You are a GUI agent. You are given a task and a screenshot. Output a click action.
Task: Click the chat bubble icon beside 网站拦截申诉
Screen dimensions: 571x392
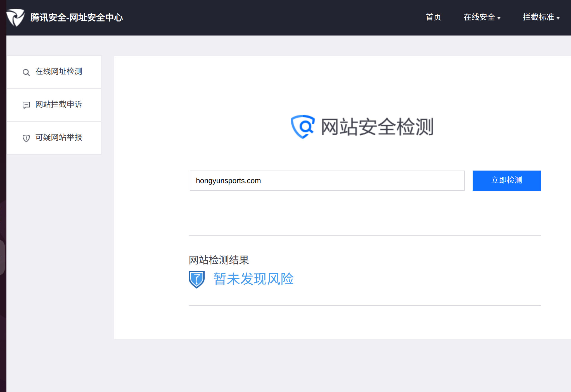pyautogui.click(x=26, y=105)
